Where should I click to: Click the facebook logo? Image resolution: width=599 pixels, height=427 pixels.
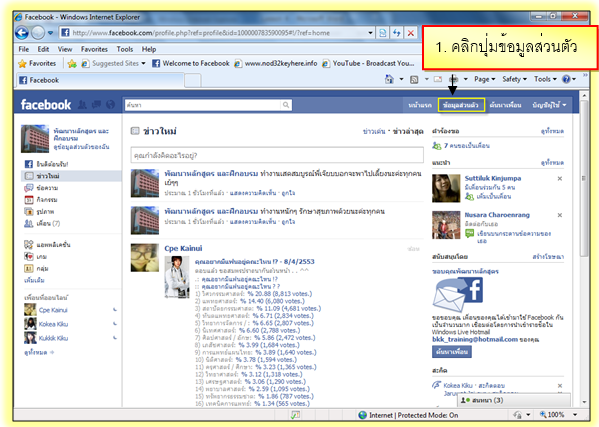click(x=46, y=105)
